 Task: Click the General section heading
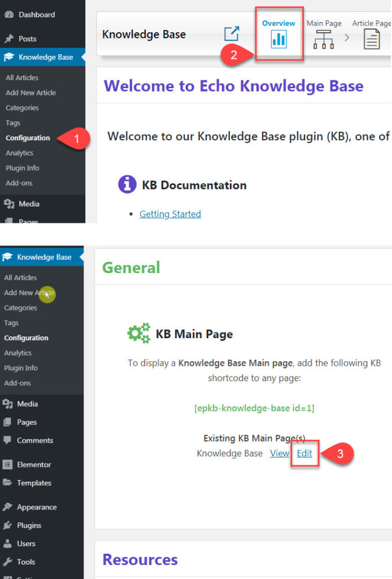[x=131, y=267]
